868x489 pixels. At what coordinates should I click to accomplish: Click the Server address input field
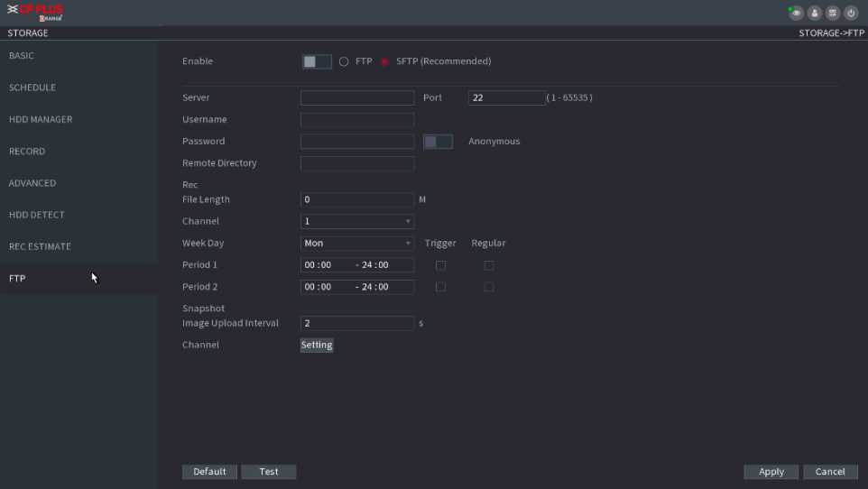coord(357,97)
